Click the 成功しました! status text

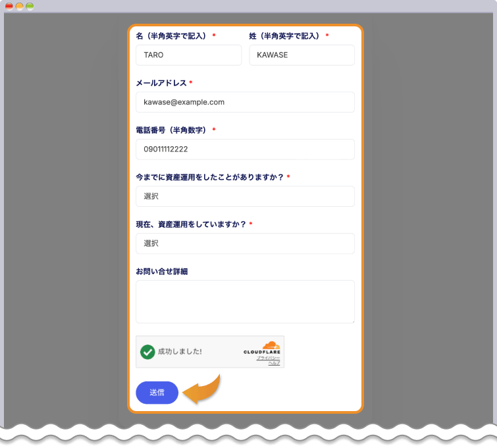point(180,352)
